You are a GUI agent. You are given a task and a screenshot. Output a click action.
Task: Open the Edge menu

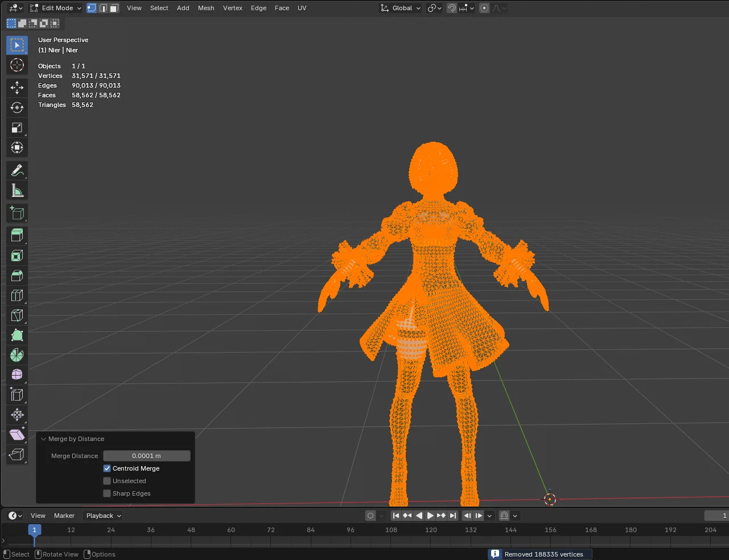(259, 8)
